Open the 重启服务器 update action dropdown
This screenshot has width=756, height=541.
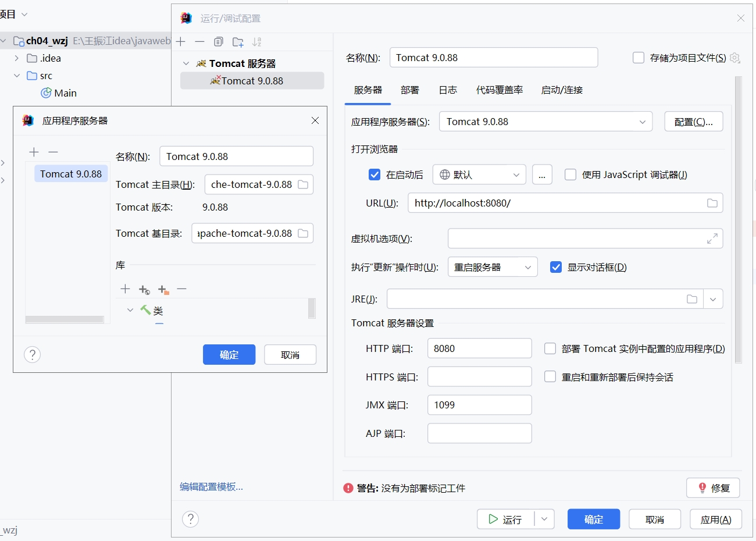[492, 267]
